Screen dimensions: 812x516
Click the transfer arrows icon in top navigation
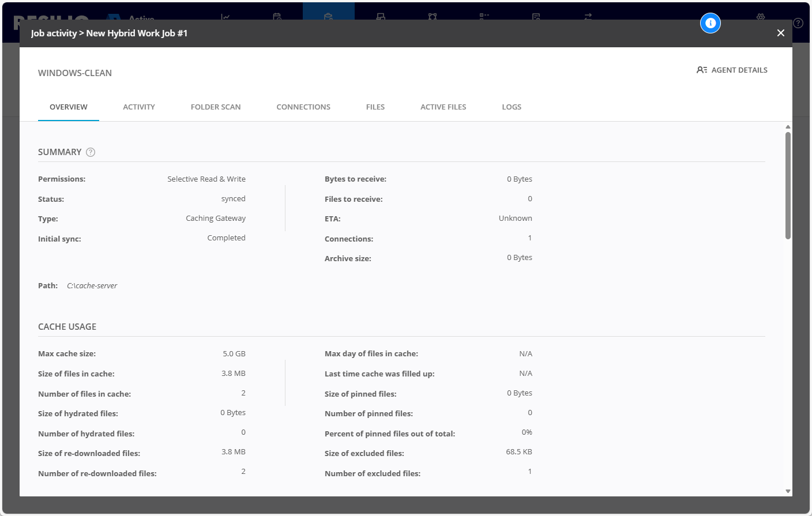point(588,17)
